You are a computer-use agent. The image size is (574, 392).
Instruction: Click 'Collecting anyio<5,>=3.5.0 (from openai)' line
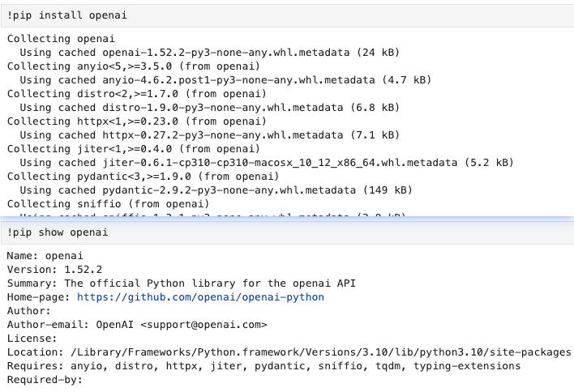coord(134,66)
